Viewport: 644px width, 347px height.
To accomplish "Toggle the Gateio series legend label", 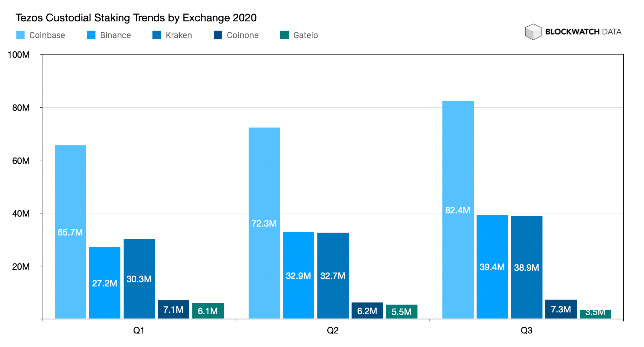I will [306, 35].
